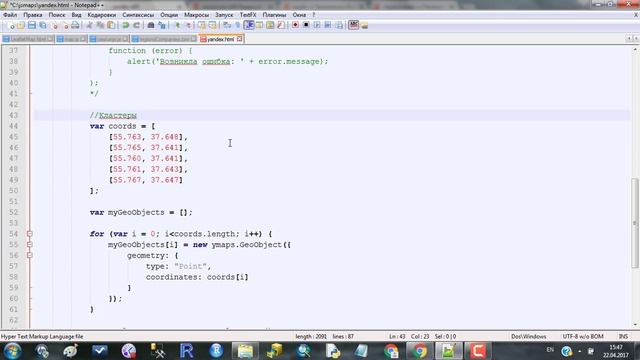Click the ABC spell-check toolbar icon
This screenshot has width=640, height=360.
pyautogui.click(x=353, y=25)
